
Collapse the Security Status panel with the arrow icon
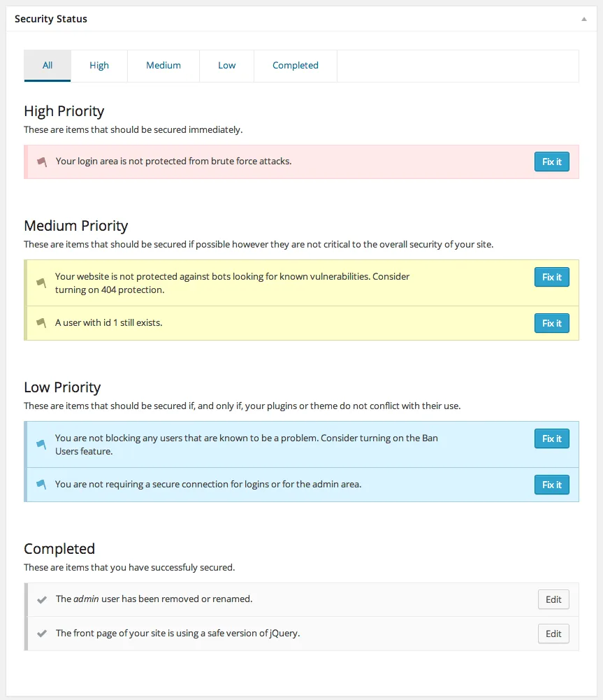585,19
